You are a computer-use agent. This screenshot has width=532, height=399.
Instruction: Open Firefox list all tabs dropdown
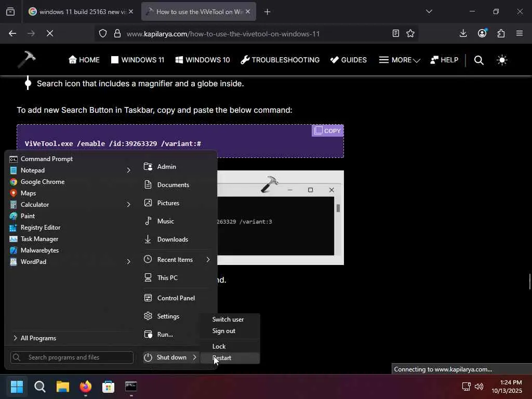429,11
